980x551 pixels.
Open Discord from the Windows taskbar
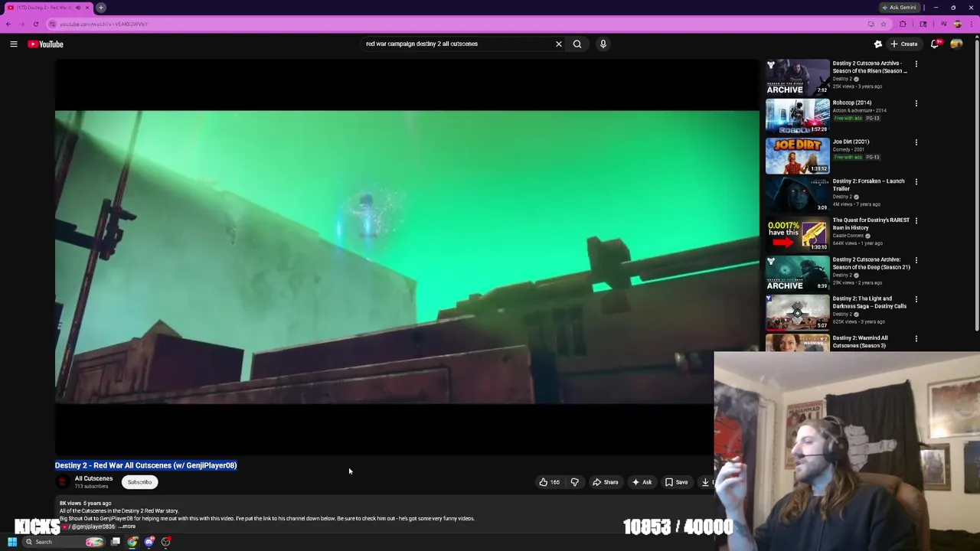click(149, 542)
